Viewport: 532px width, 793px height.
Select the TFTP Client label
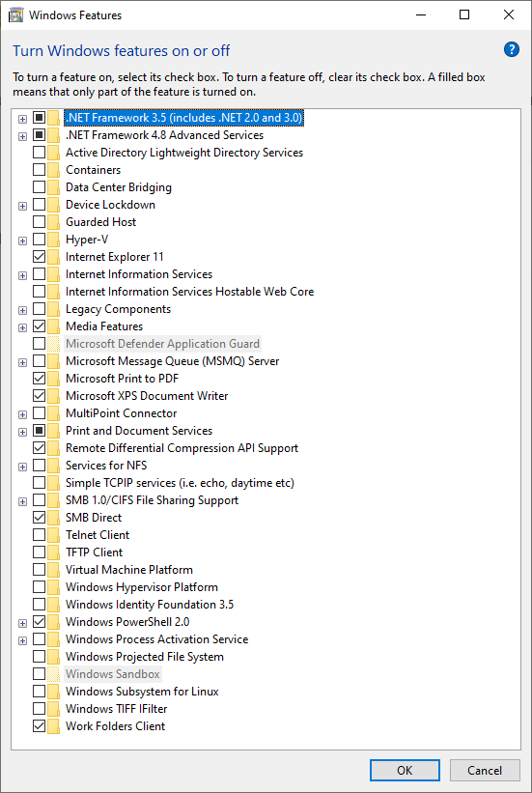coord(94,552)
